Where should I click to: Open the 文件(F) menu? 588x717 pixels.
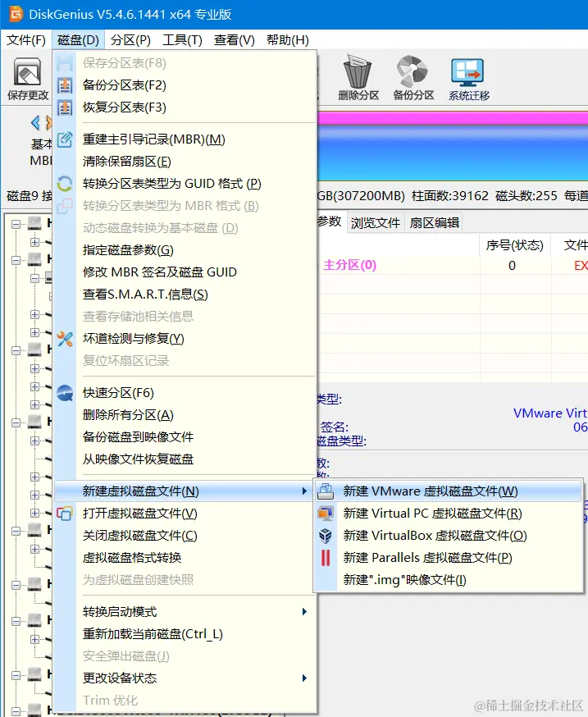[x=26, y=40]
